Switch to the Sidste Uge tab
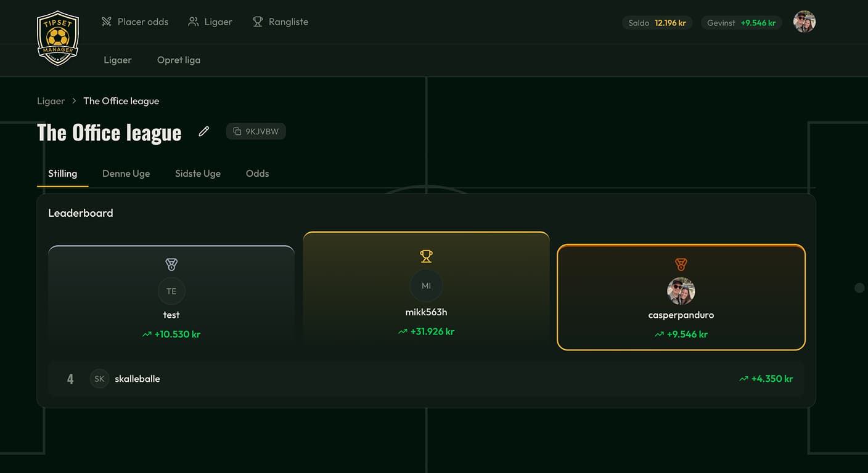The width and height of the screenshot is (868, 473). (x=197, y=174)
